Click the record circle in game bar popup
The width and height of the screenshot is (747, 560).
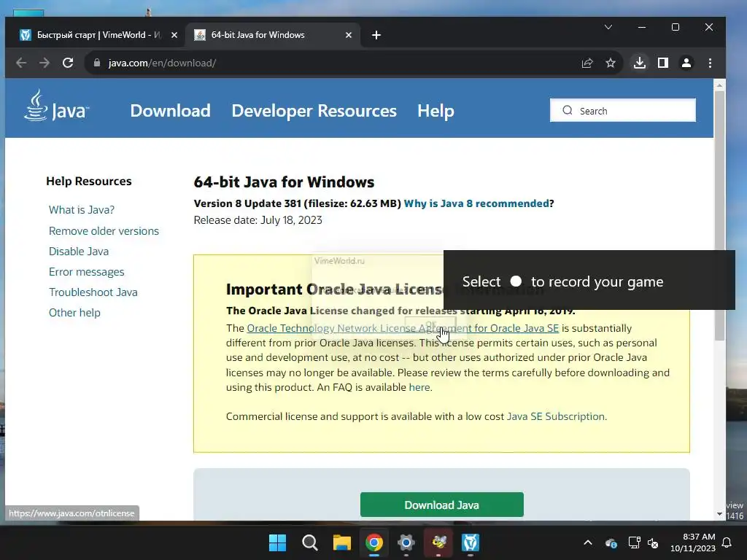coord(516,281)
